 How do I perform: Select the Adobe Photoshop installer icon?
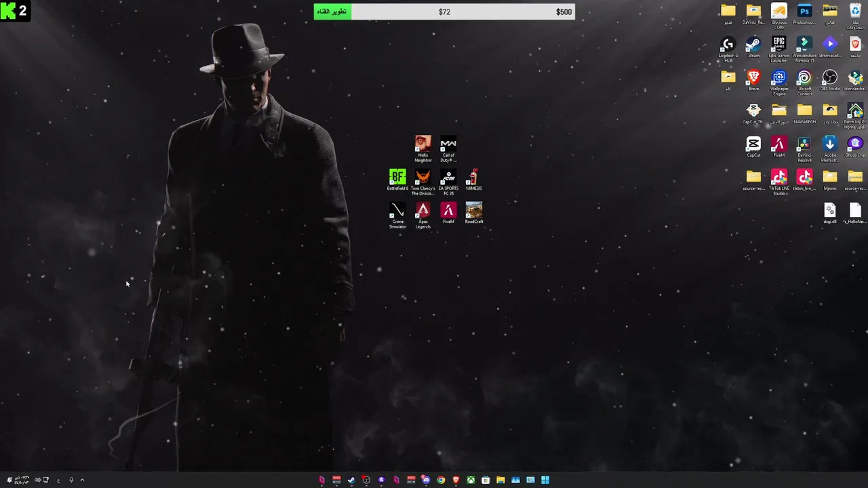(830, 149)
